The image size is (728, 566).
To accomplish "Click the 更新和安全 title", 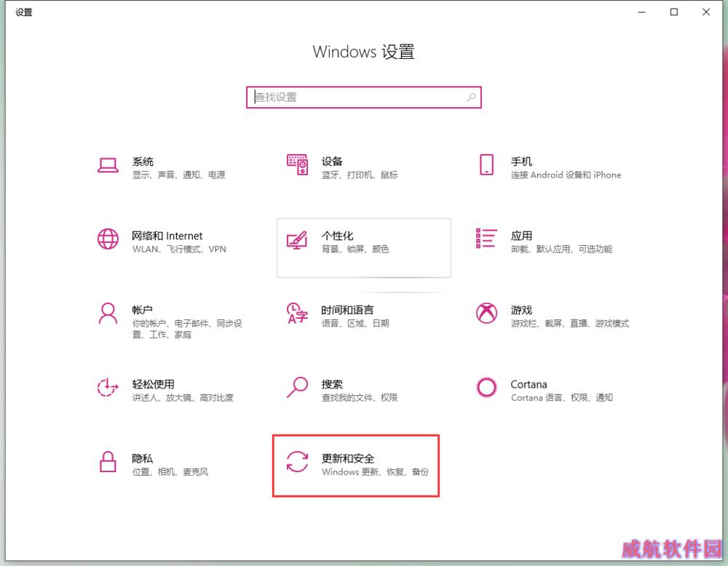I will pos(348,458).
